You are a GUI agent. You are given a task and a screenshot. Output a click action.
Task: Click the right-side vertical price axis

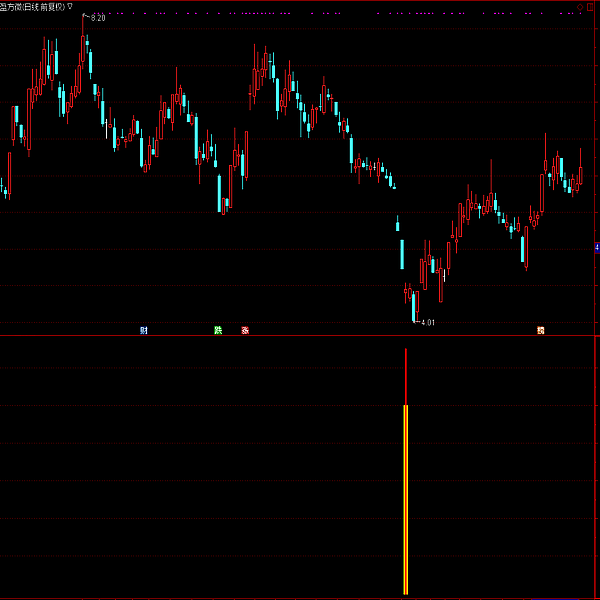tap(596, 150)
